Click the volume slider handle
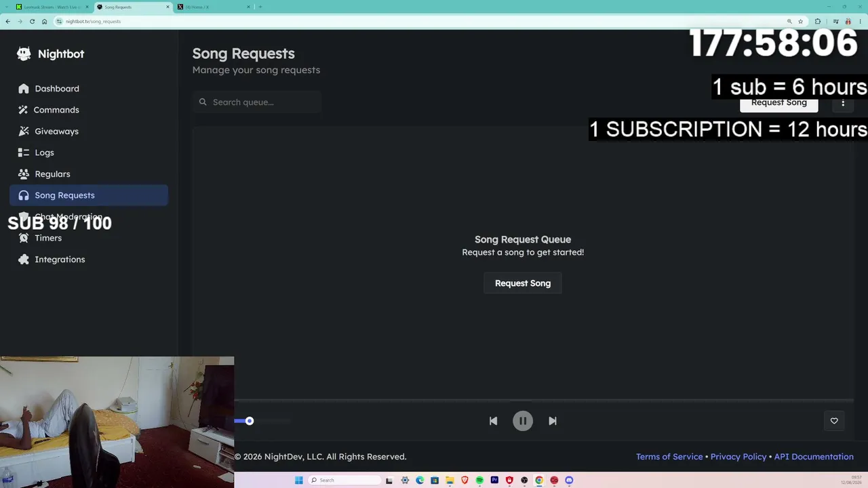 (x=250, y=421)
